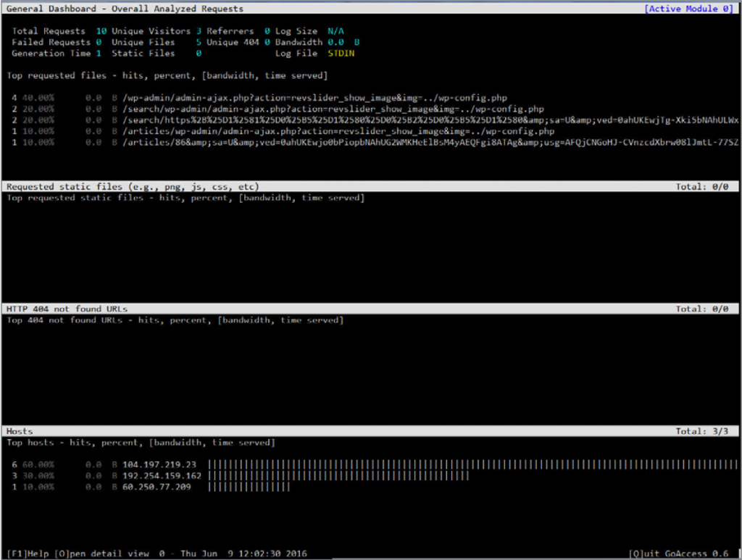Click Total 3/3 in the Hosts header
Screen dimensions: 742x560
(701, 431)
